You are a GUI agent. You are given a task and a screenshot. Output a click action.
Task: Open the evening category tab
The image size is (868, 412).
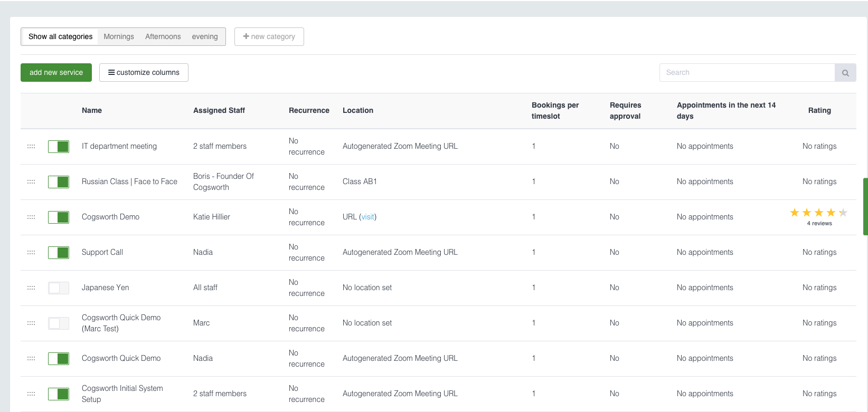[205, 37]
